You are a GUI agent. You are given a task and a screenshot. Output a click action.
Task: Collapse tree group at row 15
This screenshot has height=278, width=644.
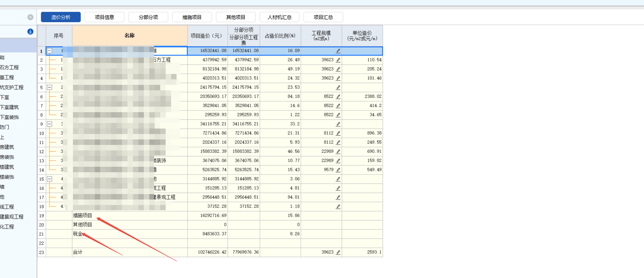(50, 179)
